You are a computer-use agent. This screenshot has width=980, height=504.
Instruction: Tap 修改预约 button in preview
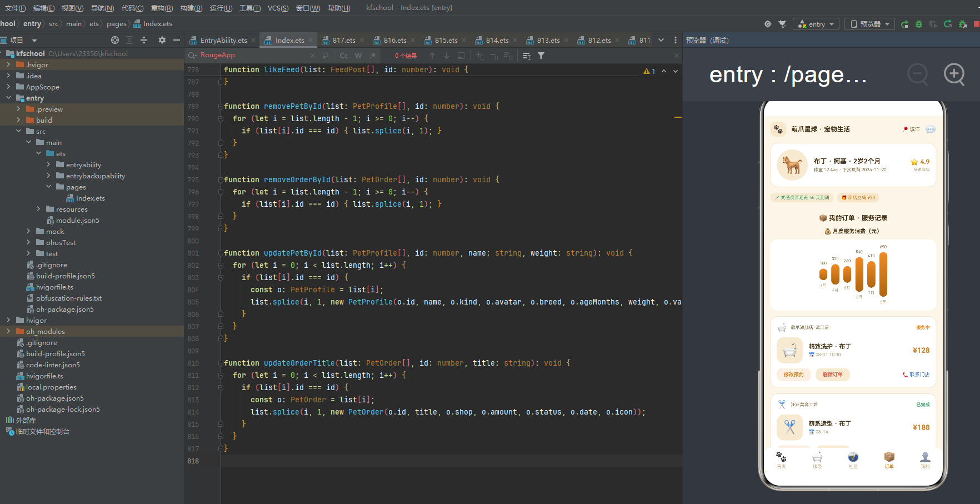click(x=793, y=375)
